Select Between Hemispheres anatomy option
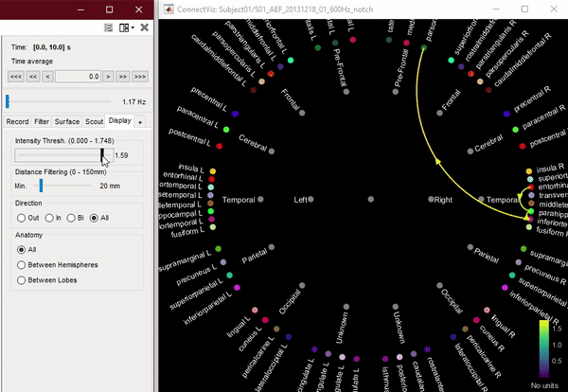This screenshot has width=568, height=392. tap(22, 264)
